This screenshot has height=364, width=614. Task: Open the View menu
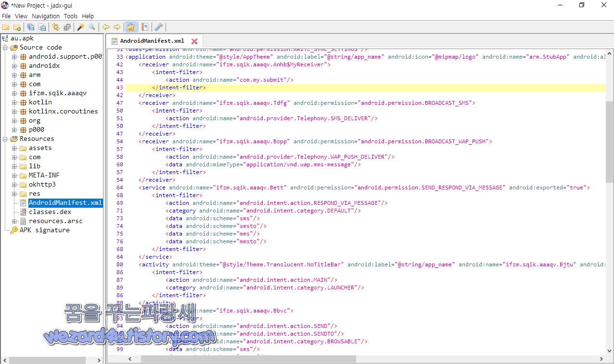[21, 16]
